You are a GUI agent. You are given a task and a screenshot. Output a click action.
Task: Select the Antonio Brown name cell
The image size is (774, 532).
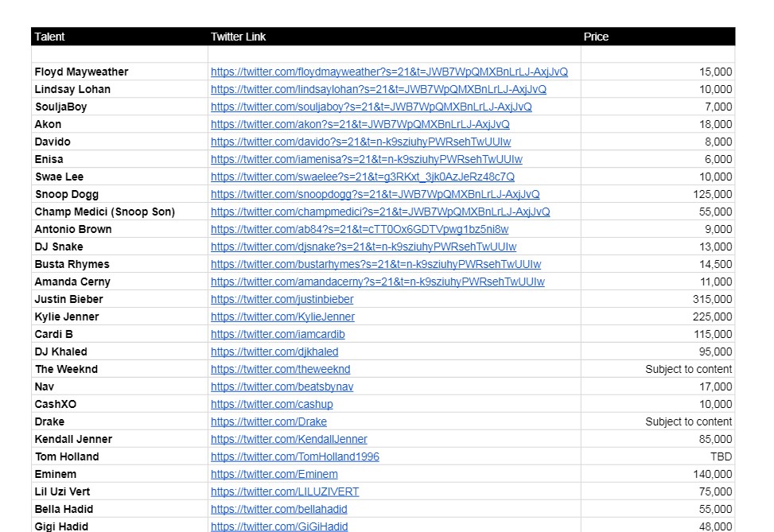pos(120,230)
